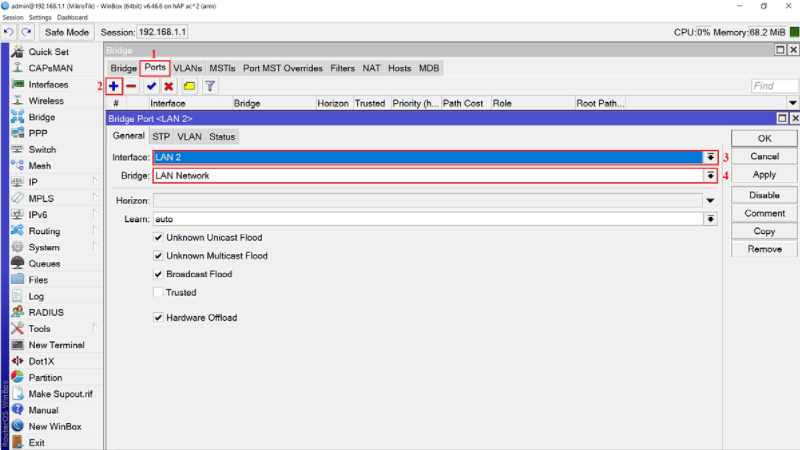Screen dimensions: 800x450
Task: Uncheck Unknown Unicast Flood checkbox
Action: pos(158,238)
